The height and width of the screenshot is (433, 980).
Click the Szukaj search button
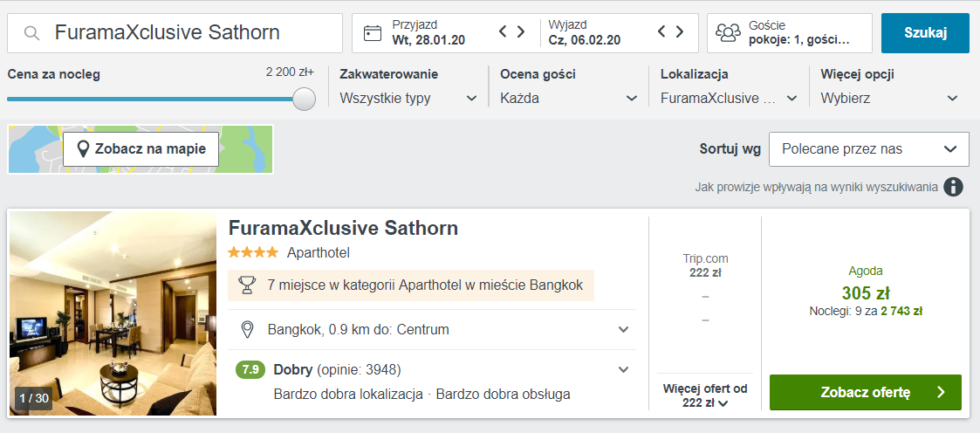pos(925,33)
